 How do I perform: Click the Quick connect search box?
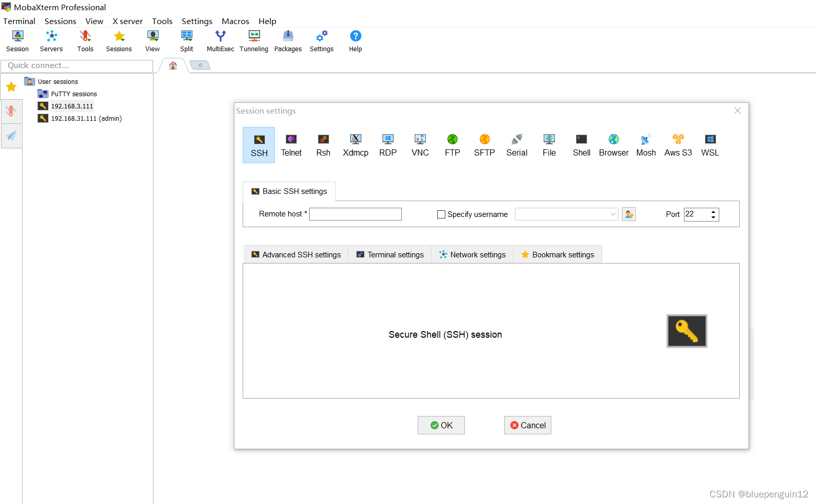(77, 65)
